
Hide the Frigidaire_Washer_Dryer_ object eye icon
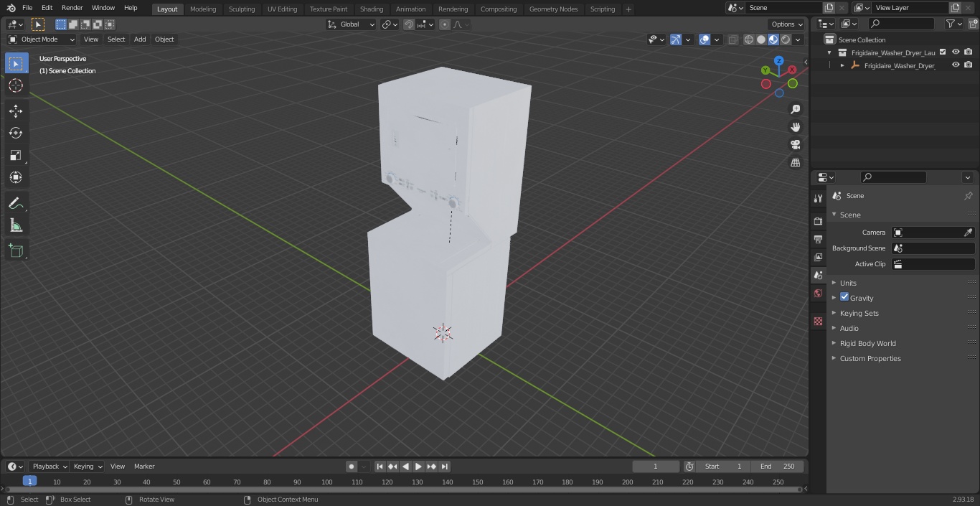click(x=956, y=65)
